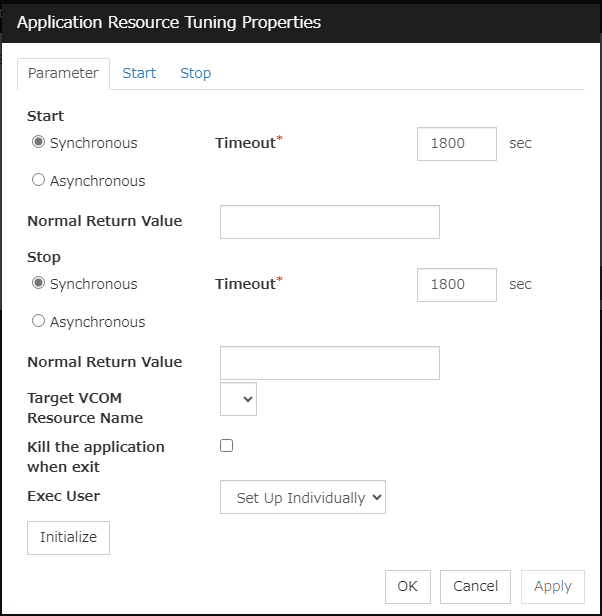Select Asynchronous under the Start section
This screenshot has width=602, height=616.
39,181
